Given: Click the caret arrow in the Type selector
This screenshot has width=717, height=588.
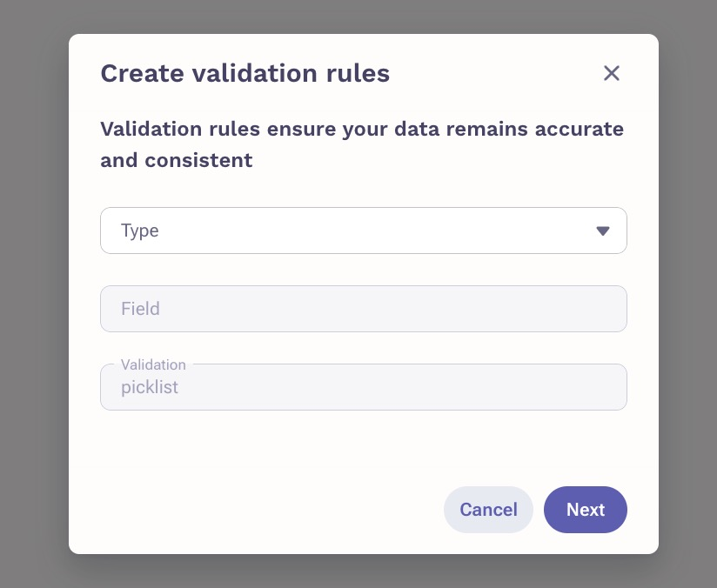Looking at the screenshot, I should click(x=603, y=231).
